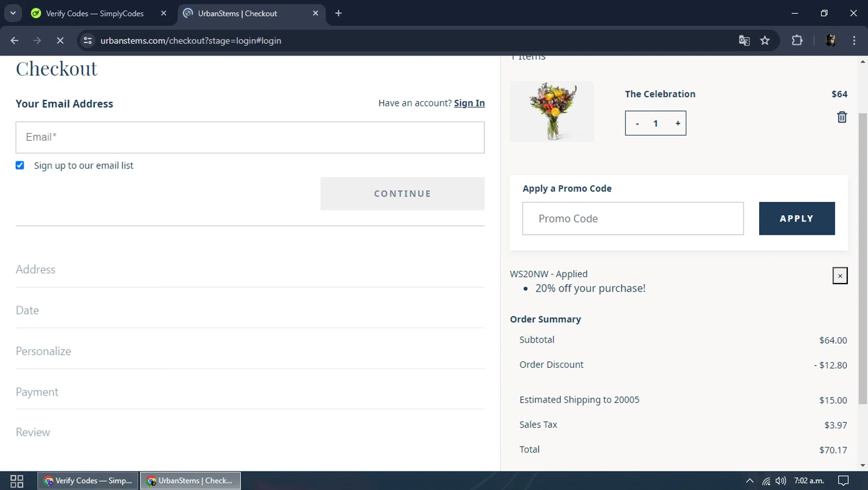
Task: Open a new browser tab
Action: point(339,13)
